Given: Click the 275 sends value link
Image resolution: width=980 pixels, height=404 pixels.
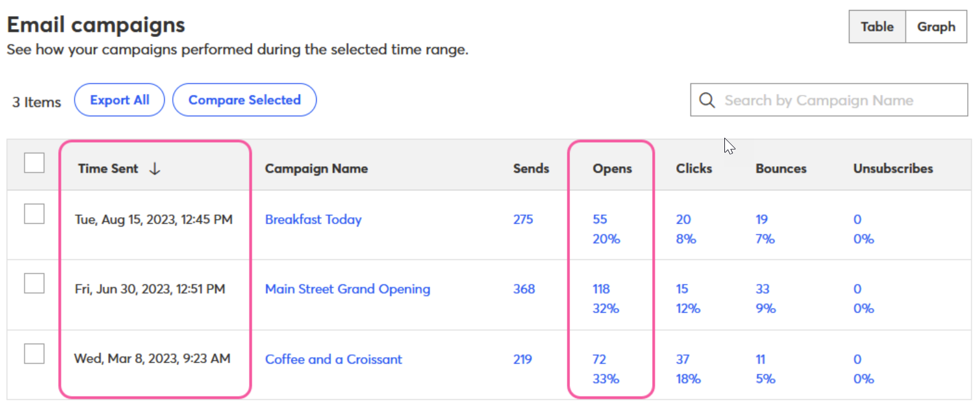Looking at the screenshot, I should (x=523, y=219).
